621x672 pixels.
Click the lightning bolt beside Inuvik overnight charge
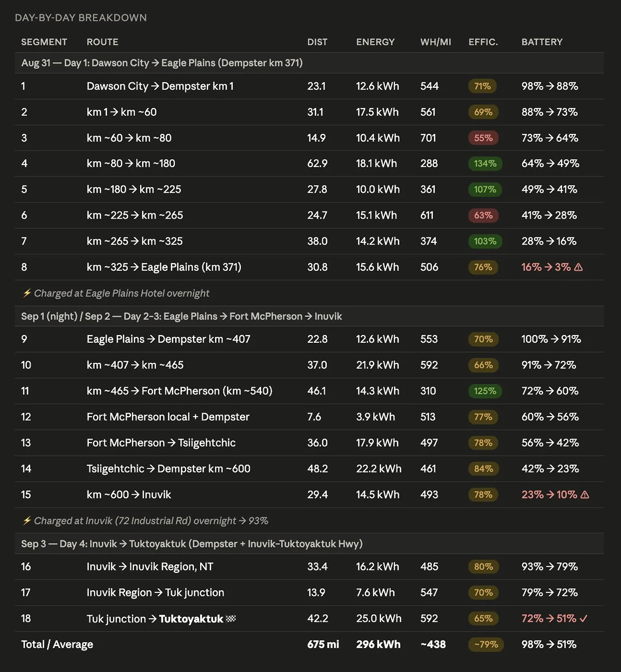27,521
